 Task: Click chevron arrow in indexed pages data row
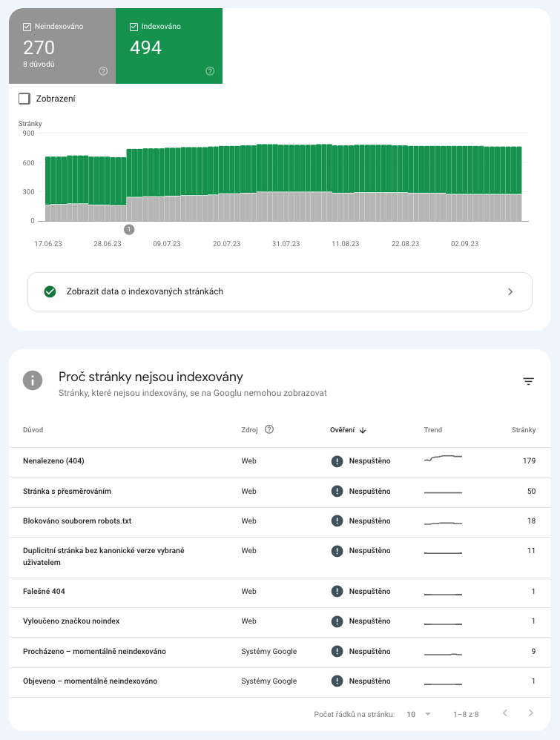pyautogui.click(x=510, y=291)
